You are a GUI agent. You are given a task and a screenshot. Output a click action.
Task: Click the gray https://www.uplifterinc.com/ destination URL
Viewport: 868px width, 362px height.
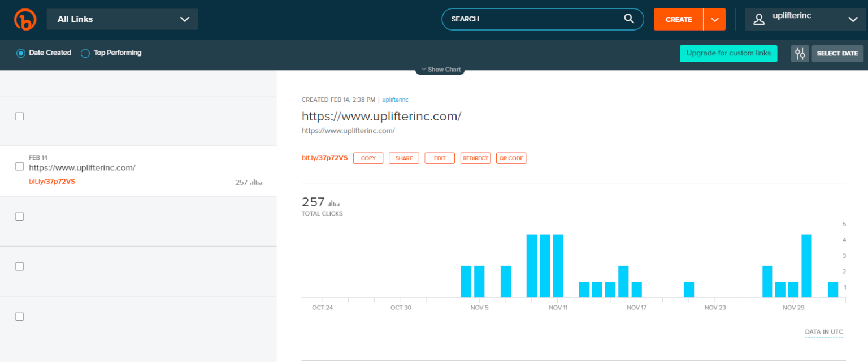click(348, 131)
